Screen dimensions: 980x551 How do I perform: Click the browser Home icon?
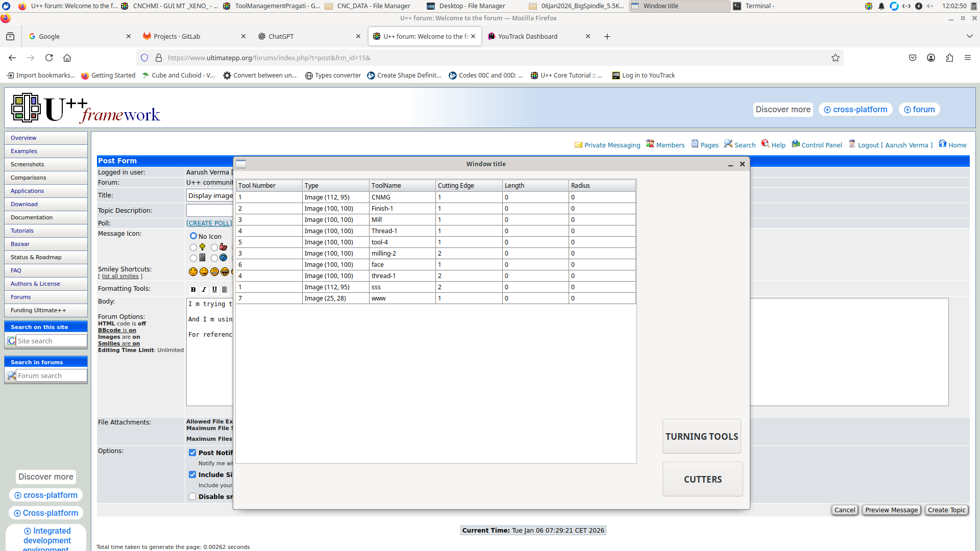67,58
